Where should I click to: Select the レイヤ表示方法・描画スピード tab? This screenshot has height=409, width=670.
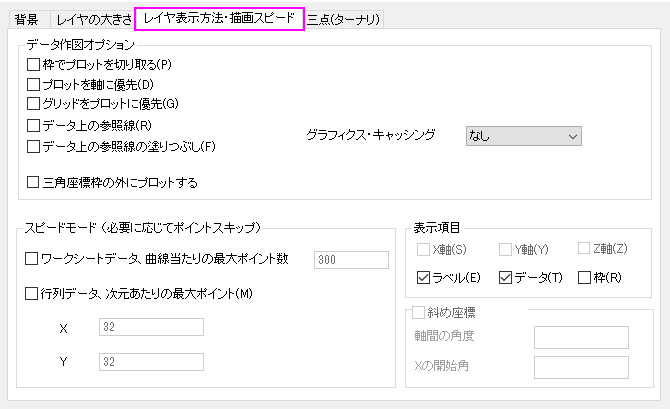pos(219,19)
